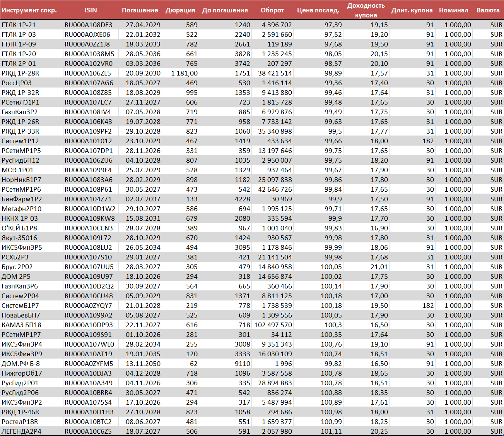The height and width of the screenshot is (436, 504).
Task: Select the 'Дюрация' column header
Action: pos(180,10)
